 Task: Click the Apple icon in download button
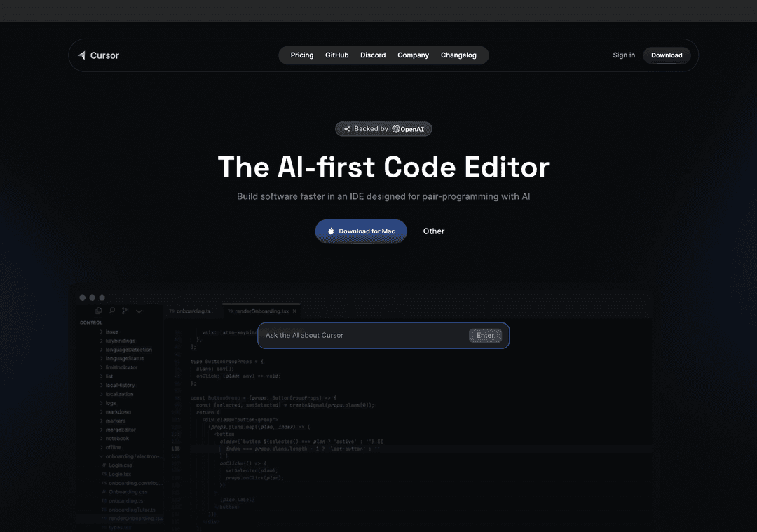coord(331,231)
